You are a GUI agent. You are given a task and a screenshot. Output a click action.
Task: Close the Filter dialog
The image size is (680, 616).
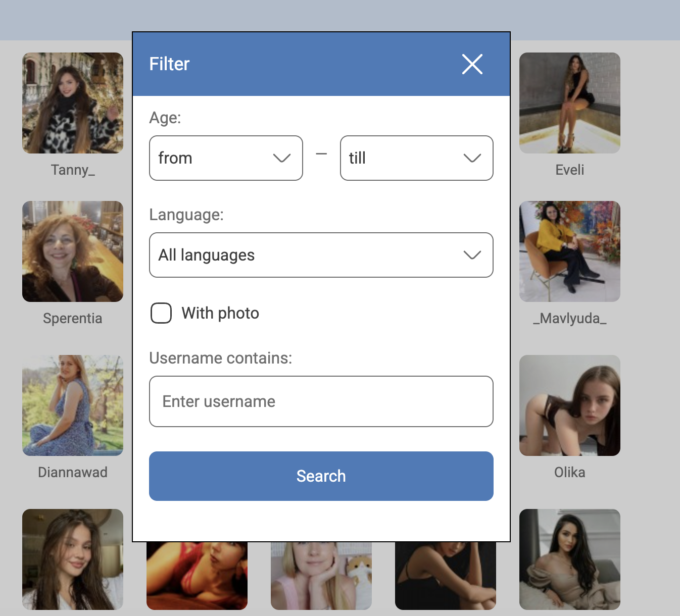pos(472,64)
